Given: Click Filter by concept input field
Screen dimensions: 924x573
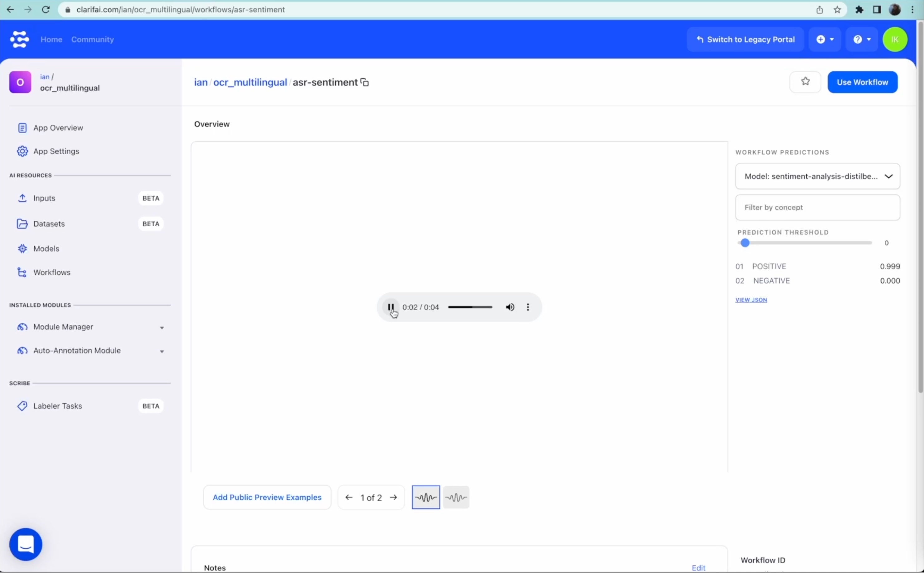Looking at the screenshot, I should [x=818, y=207].
